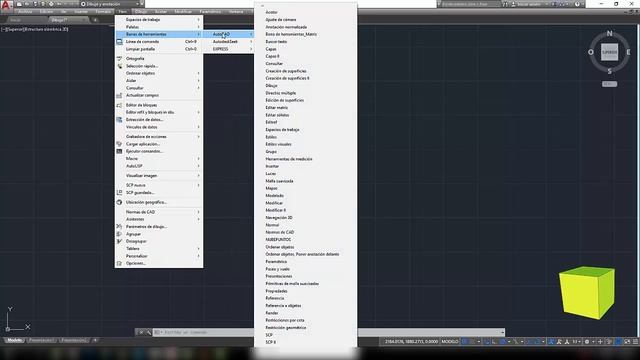Expand the Vínculos de datos submenu
The height and width of the screenshot is (360, 640).
click(x=159, y=127)
